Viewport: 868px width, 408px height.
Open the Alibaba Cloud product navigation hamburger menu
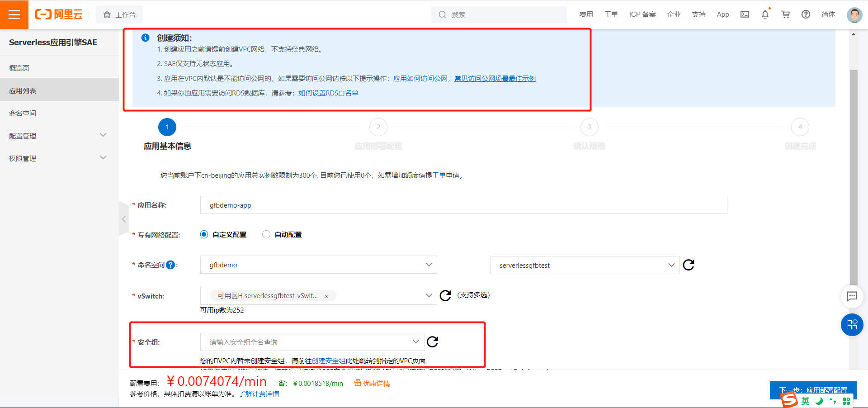tap(14, 14)
